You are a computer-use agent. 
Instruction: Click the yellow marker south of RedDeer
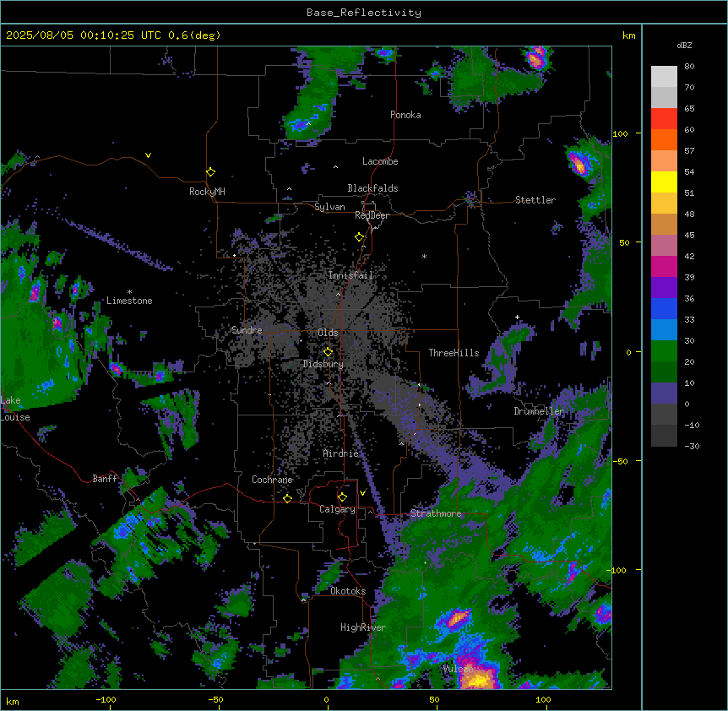359,237
